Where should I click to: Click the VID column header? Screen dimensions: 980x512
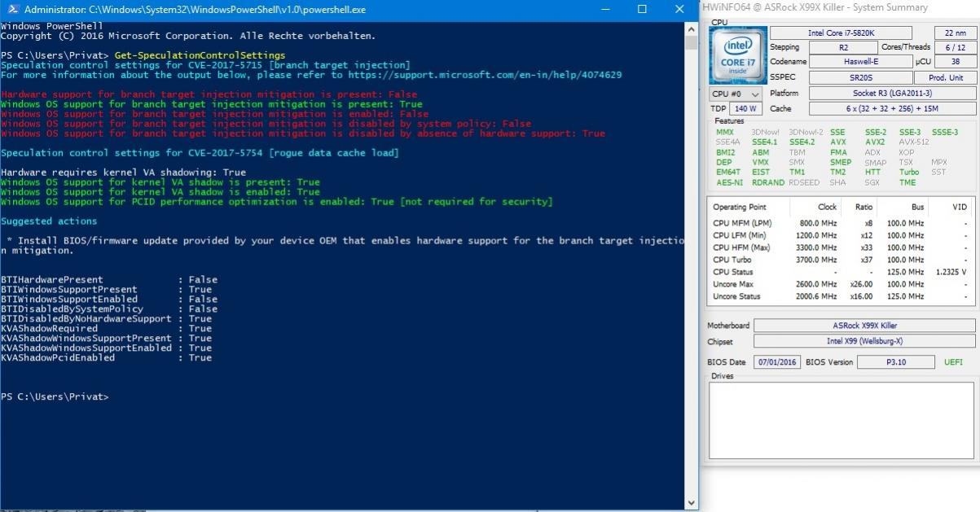960,207
